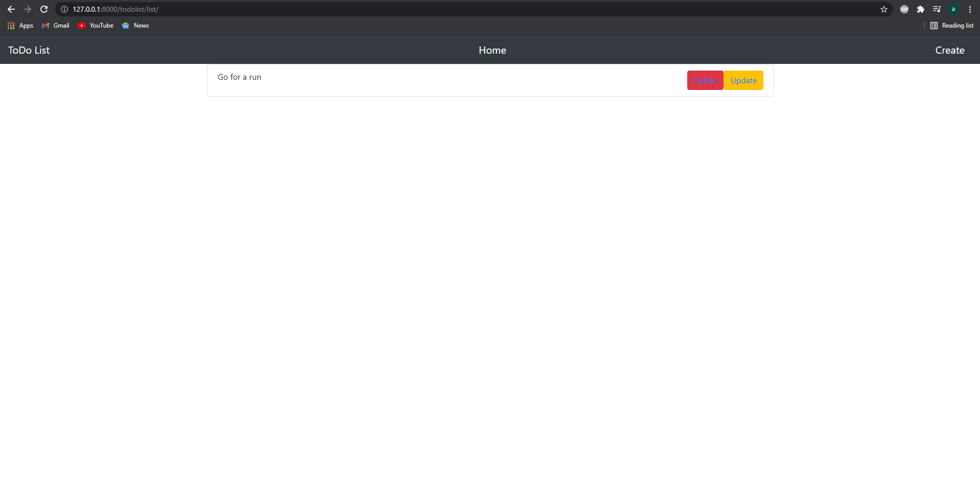980x479 pixels.
Task: Bookmark this page using the star icon
Action: click(x=884, y=9)
